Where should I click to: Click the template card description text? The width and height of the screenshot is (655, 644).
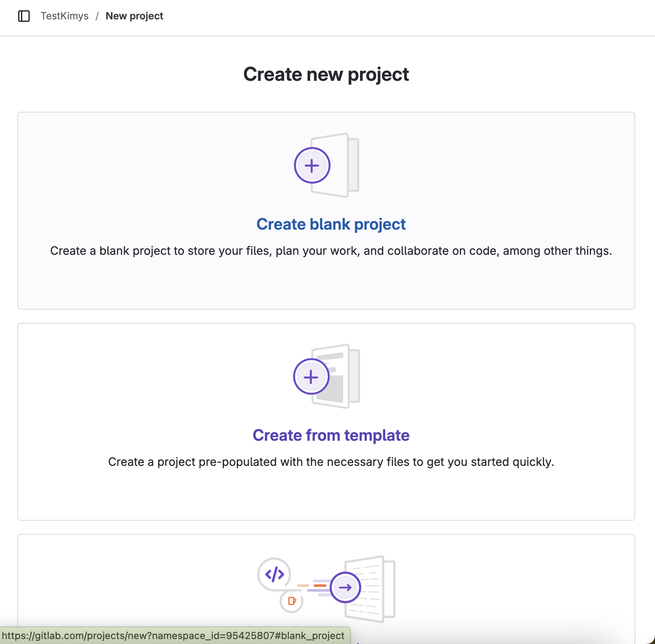point(331,462)
